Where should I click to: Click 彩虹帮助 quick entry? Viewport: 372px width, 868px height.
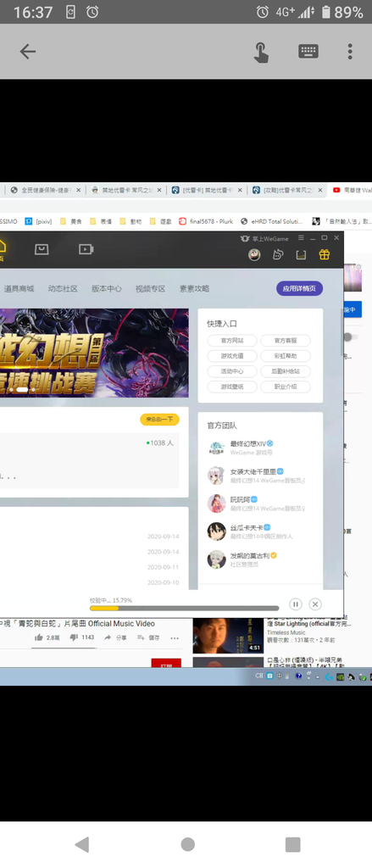286,356
